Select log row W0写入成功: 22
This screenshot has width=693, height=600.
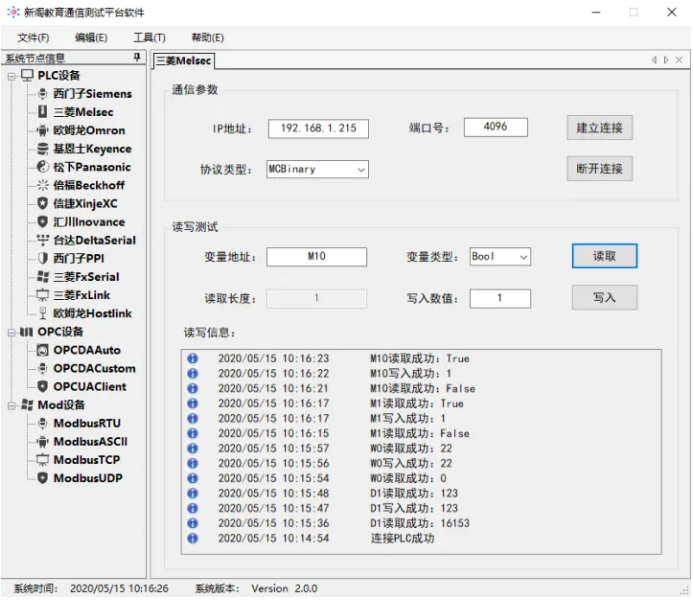[421, 463]
